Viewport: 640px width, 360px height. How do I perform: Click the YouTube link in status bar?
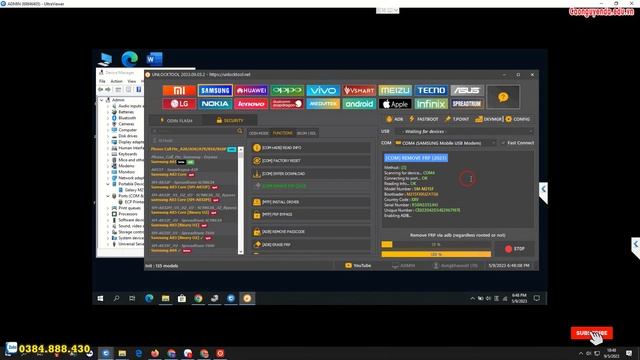[x=358, y=266]
